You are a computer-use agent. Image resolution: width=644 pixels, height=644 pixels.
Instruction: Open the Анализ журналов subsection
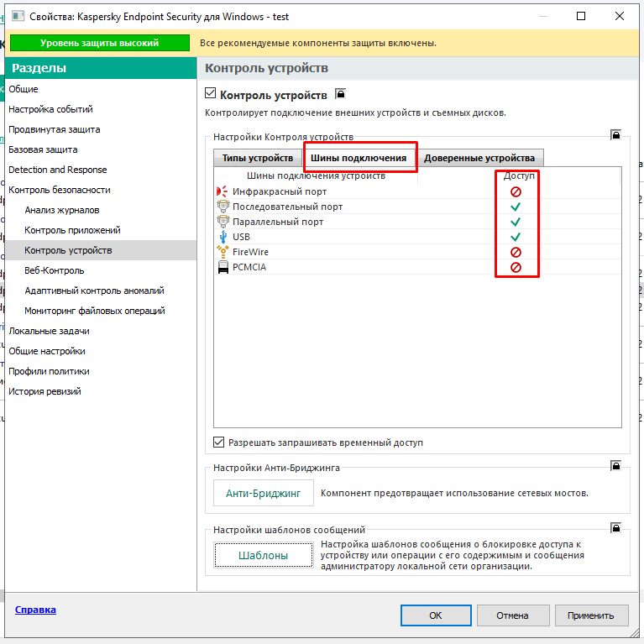click(101, 210)
